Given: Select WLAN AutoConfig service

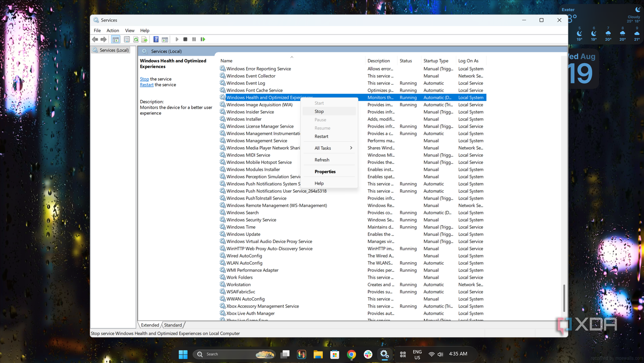Looking at the screenshot, I should [x=352, y=263].
